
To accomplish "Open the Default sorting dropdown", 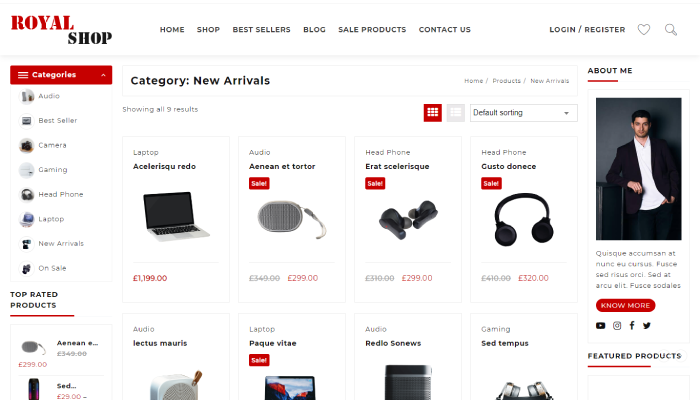I will click(x=523, y=112).
